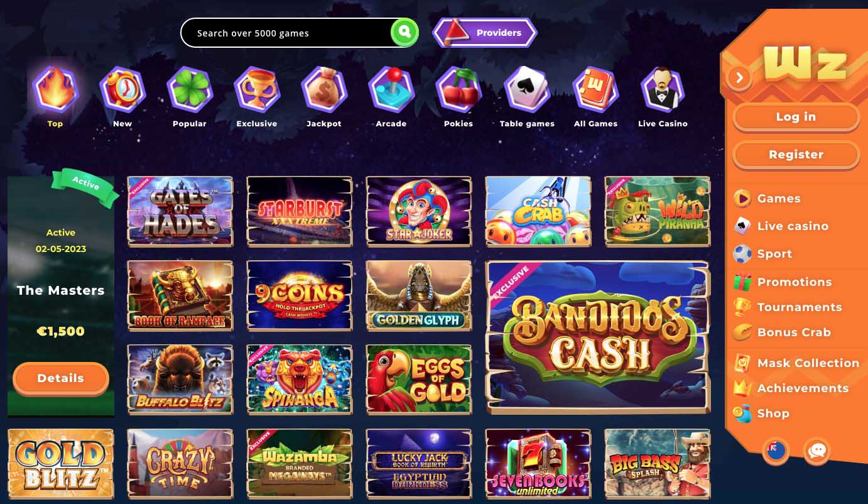View The Masters tournament Details
Viewport: 868px width, 504px height.
click(61, 378)
